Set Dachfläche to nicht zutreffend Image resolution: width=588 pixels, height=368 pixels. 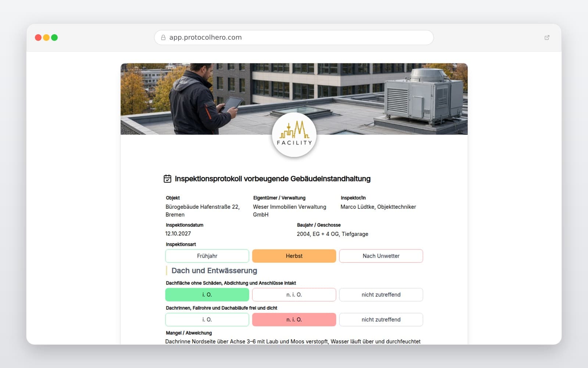[x=381, y=295]
